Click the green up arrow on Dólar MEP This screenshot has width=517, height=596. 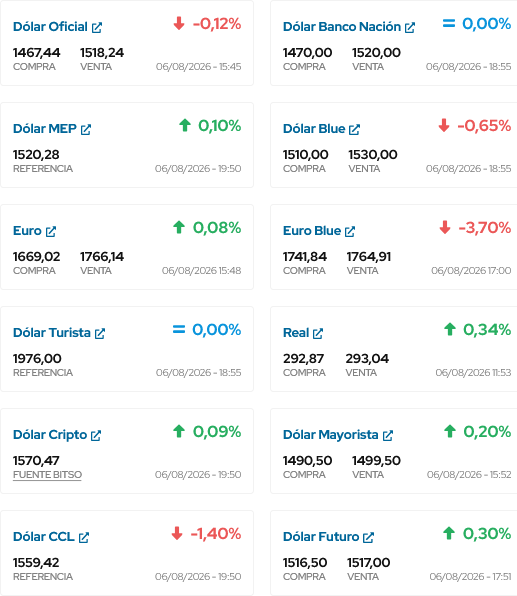pyautogui.click(x=185, y=125)
